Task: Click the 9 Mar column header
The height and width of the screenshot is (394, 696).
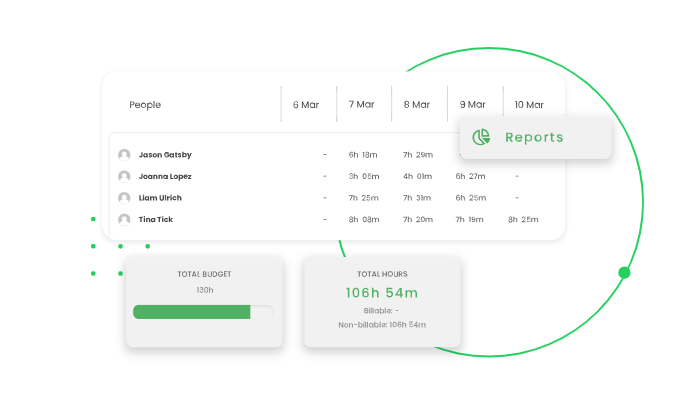Action: 472,105
